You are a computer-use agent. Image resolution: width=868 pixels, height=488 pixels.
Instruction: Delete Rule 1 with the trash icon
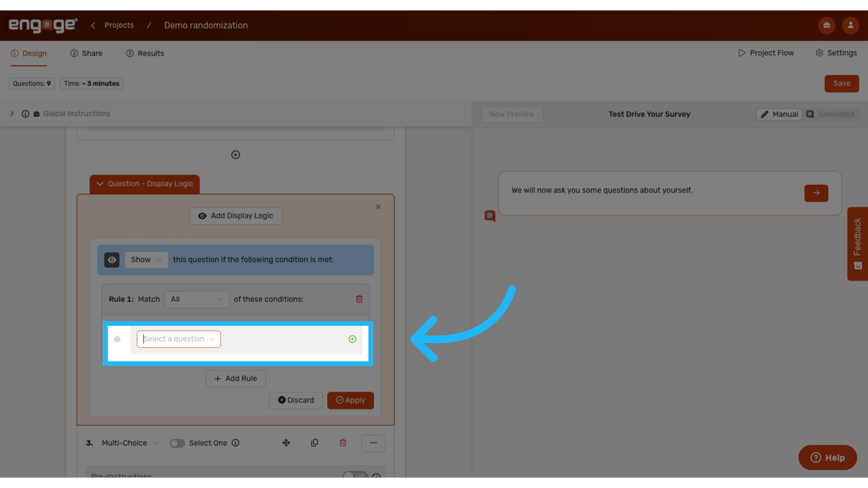[359, 299]
